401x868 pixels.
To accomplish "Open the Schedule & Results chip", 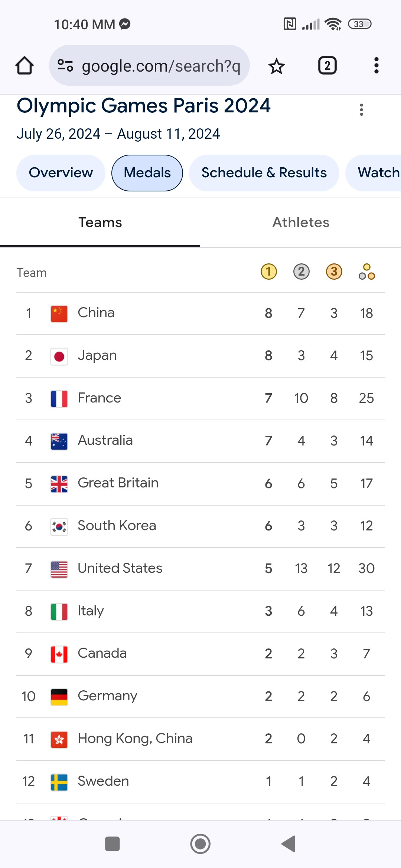I will tap(264, 173).
